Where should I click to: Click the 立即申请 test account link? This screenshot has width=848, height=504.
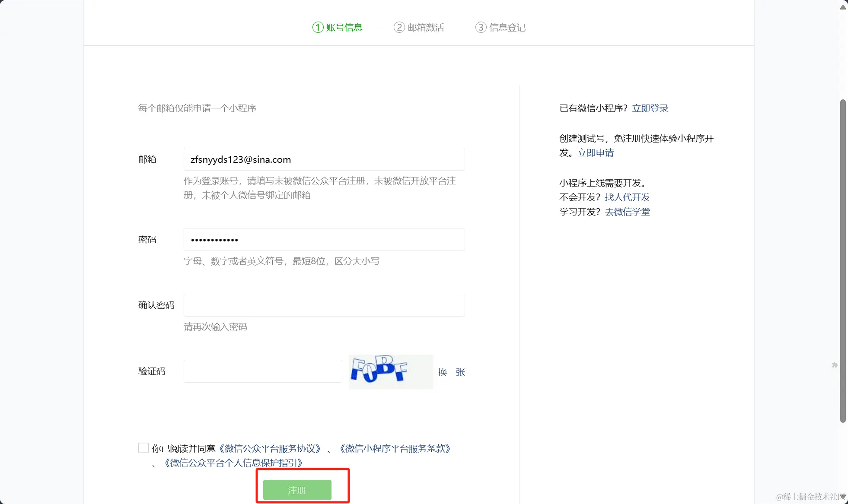point(596,153)
